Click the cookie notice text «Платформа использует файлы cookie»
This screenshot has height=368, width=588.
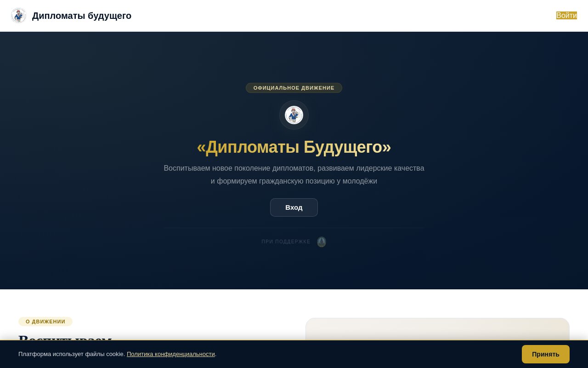[71, 354]
